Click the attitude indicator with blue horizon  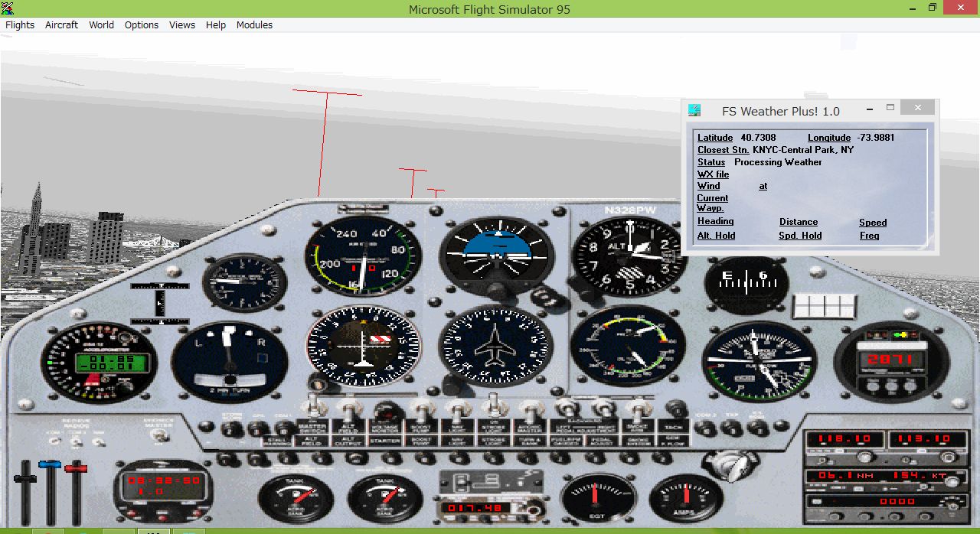tap(496, 256)
